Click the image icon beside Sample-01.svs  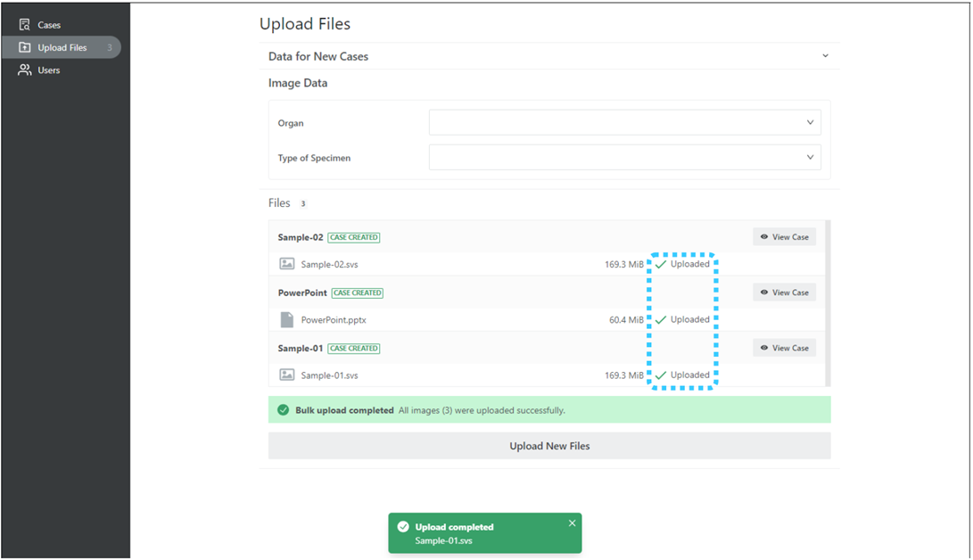(x=286, y=375)
